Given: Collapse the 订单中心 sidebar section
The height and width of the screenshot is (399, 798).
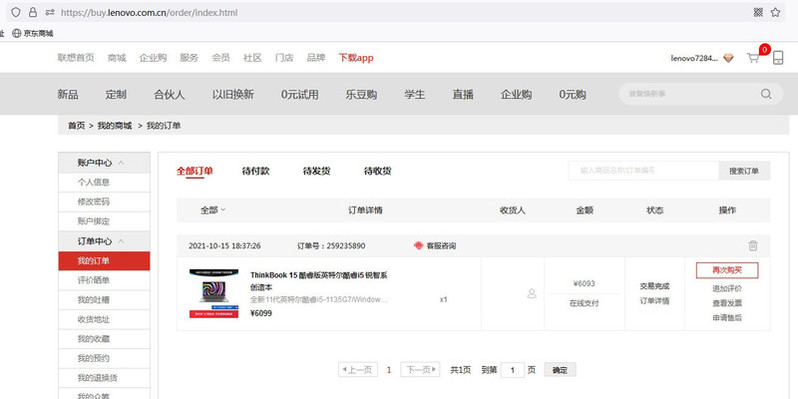Looking at the screenshot, I should pyautogui.click(x=104, y=241).
